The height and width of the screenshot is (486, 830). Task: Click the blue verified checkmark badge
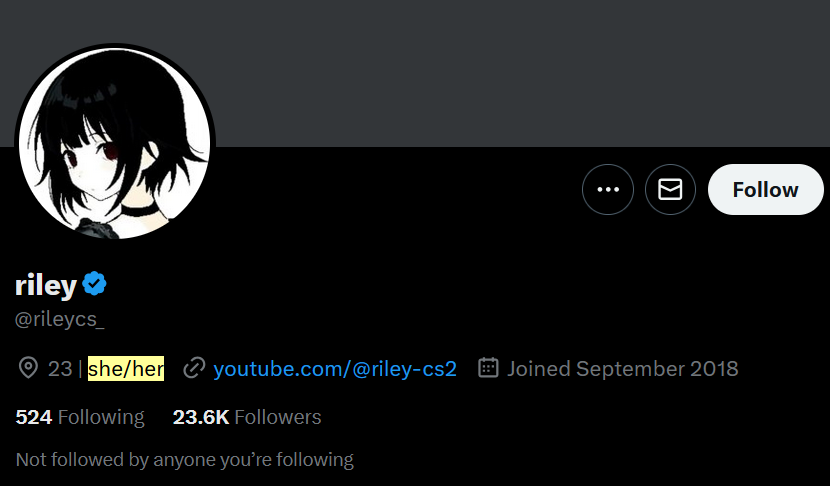coord(95,284)
